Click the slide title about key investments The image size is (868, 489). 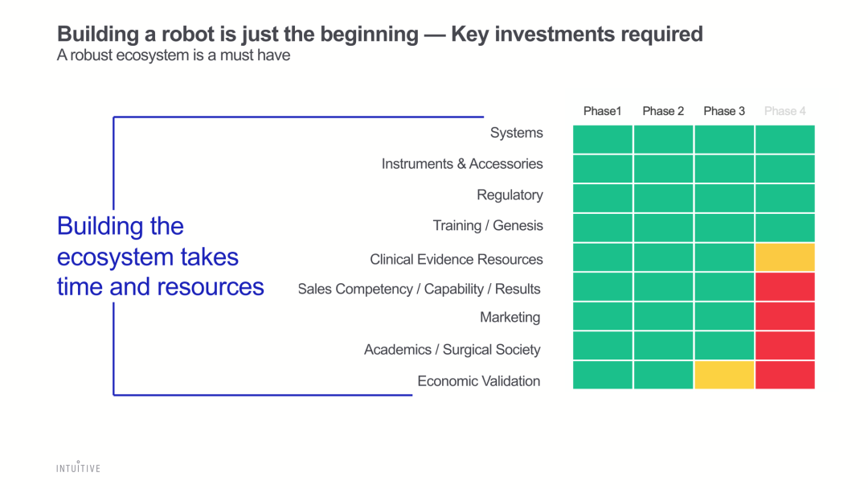pyautogui.click(x=380, y=34)
